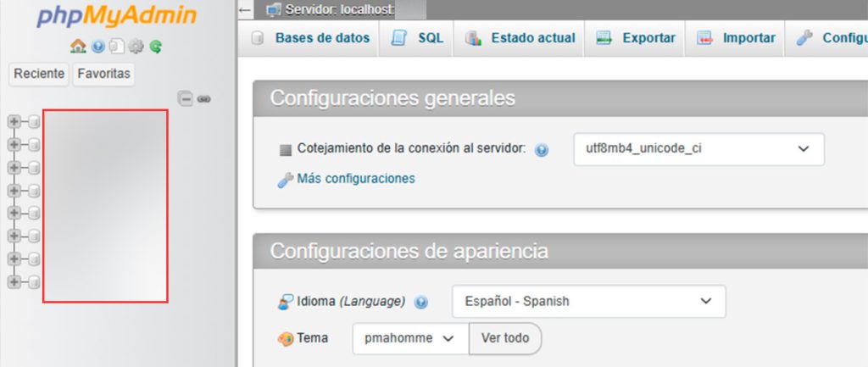Open help via the blue question-mark icon under the logo
The image size is (868, 367).
(97, 47)
